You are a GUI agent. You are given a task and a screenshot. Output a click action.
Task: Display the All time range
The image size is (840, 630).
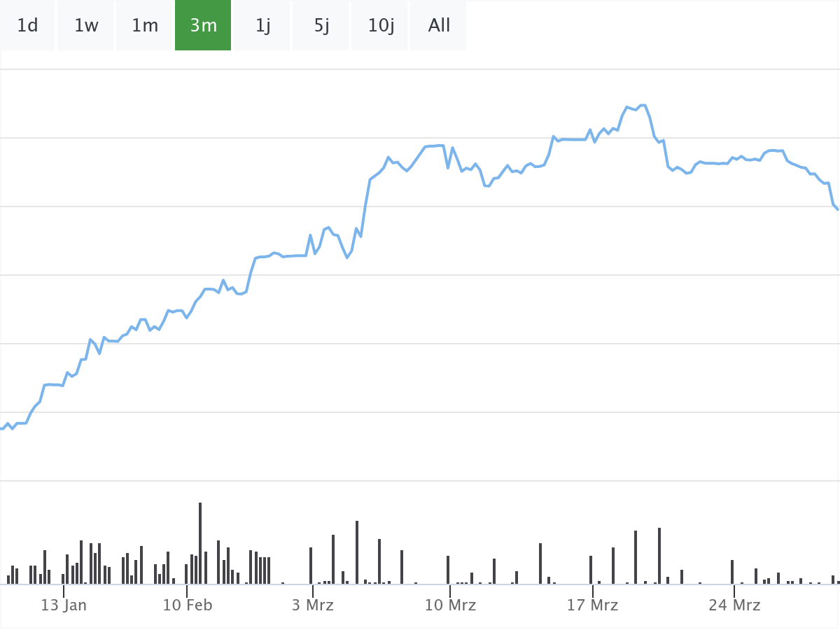pyautogui.click(x=439, y=26)
